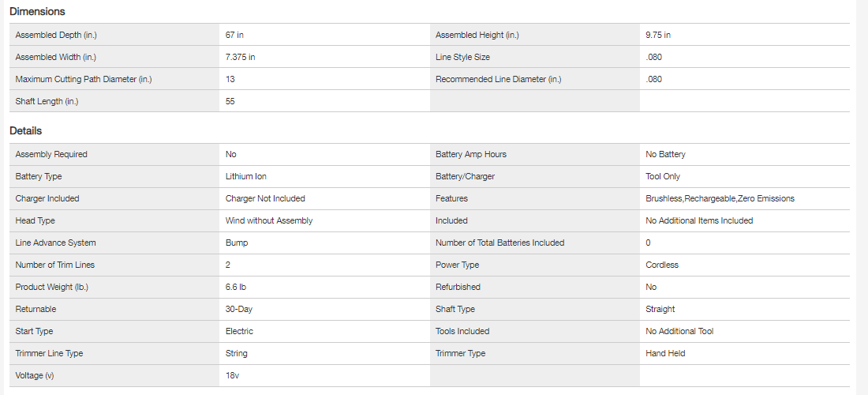Viewport: 868px width, 395px height.
Task: Click the 9.75 in height value
Action: pos(658,35)
